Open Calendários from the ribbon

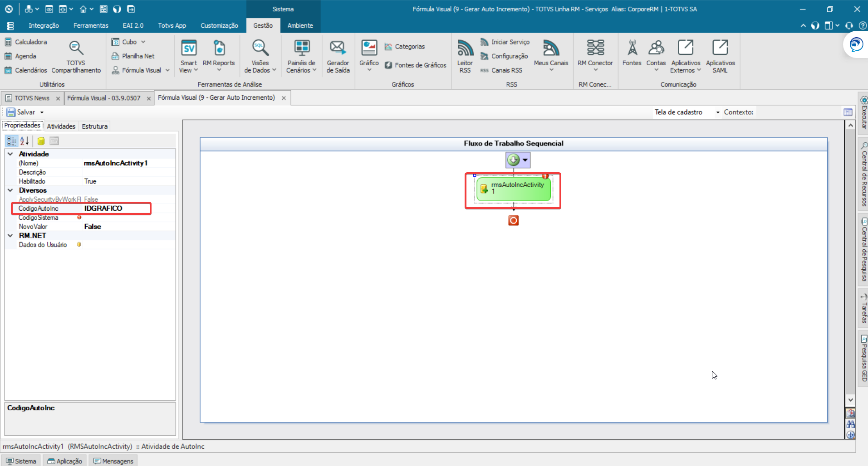(26, 70)
